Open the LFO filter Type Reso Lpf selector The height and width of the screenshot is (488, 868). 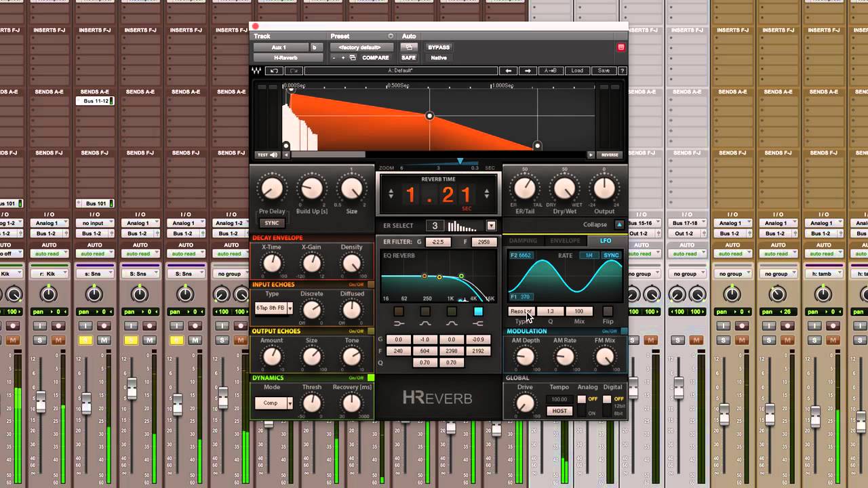coord(521,311)
